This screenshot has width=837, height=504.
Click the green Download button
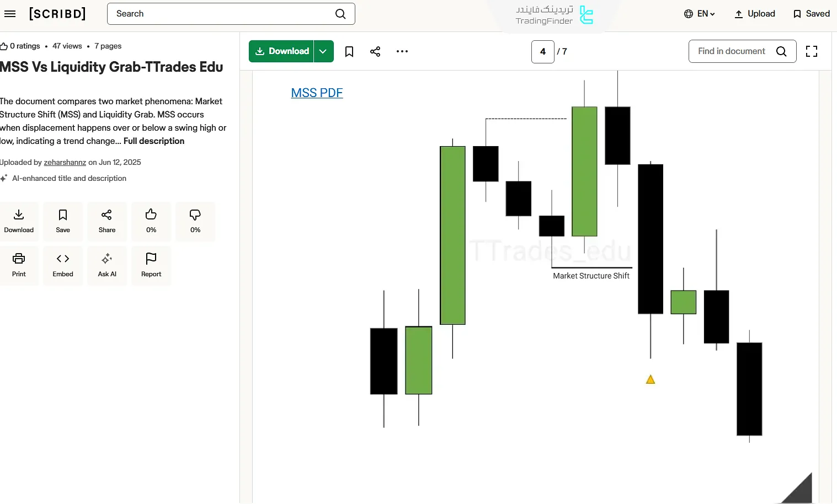click(x=281, y=51)
